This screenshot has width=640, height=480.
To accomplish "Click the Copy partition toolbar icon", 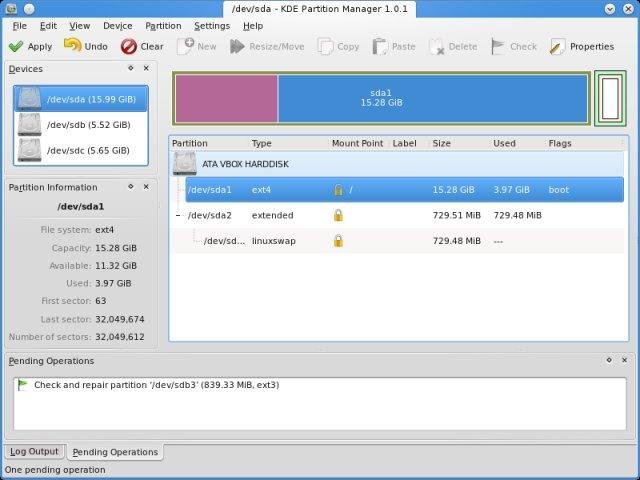I will [325, 47].
